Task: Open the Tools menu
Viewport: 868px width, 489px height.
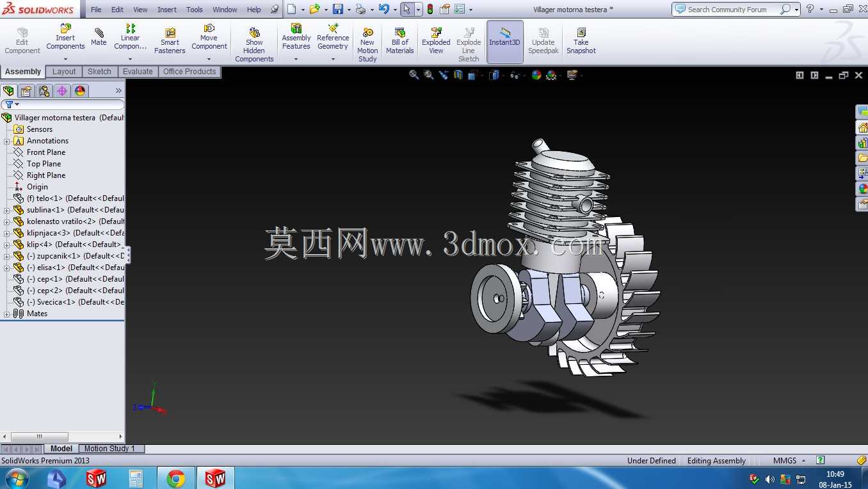Action: (195, 10)
